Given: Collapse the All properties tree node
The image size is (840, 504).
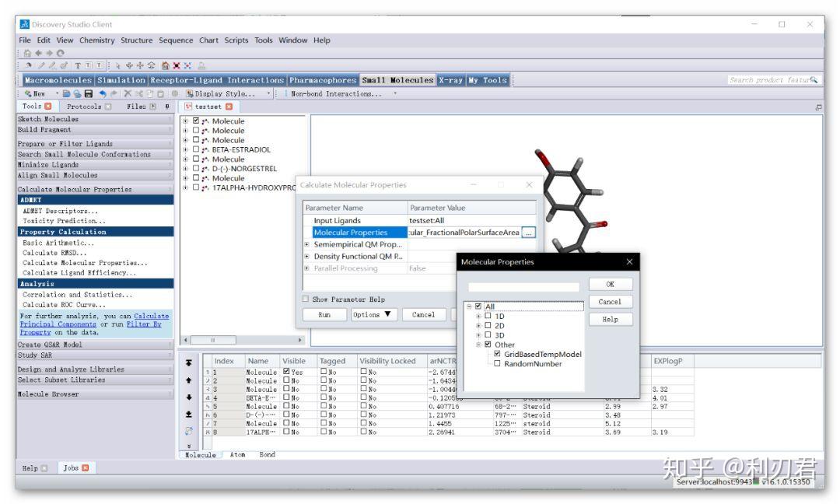Looking at the screenshot, I should click(469, 306).
